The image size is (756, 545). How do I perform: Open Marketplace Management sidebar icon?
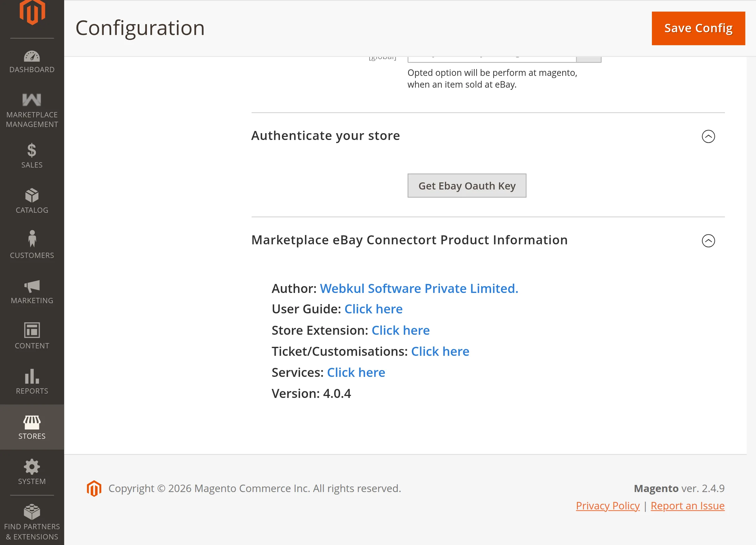[32, 100]
